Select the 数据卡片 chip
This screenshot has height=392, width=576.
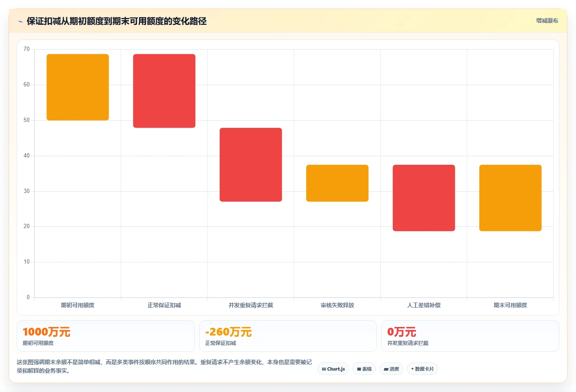(422, 369)
